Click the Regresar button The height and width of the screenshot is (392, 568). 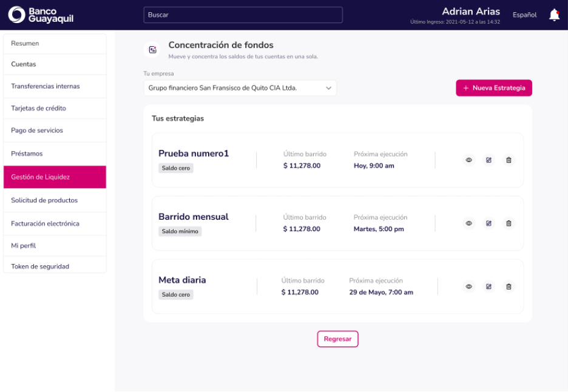coord(337,339)
